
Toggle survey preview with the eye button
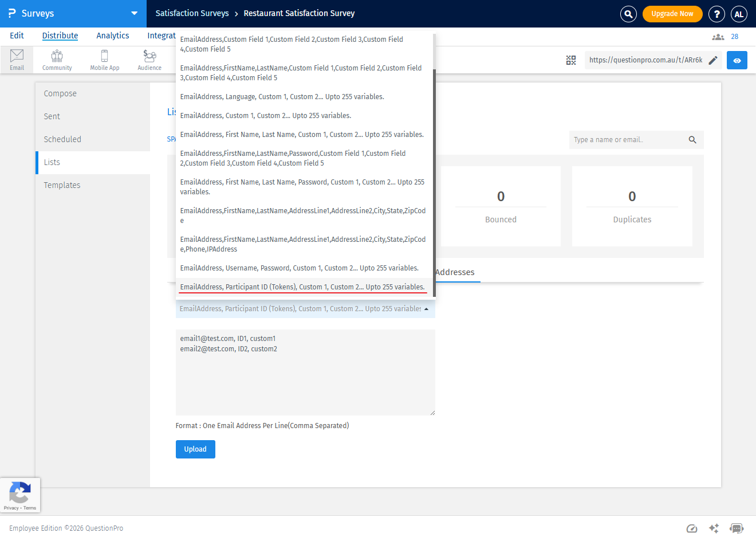[737, 60]
